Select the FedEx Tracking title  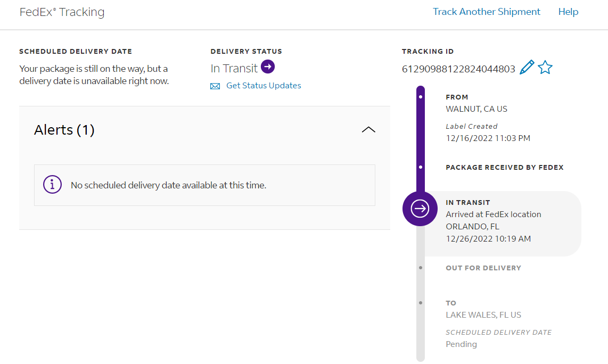tap(62, 12)
